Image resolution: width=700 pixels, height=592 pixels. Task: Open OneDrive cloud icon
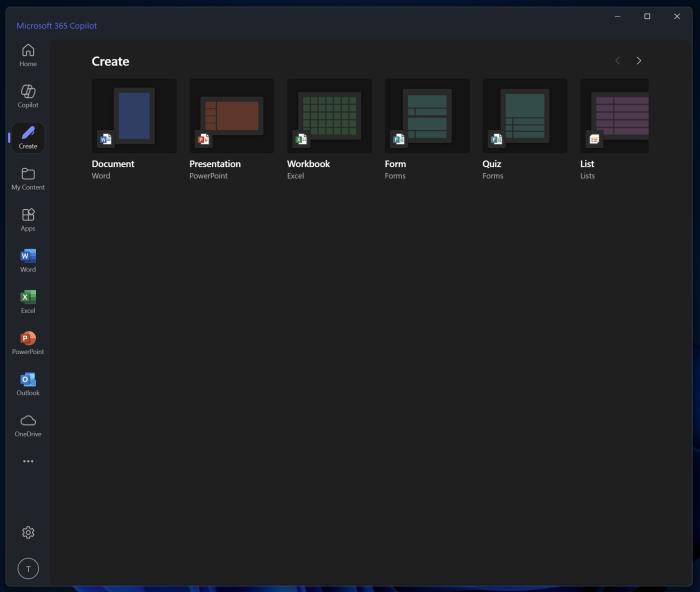28,425
